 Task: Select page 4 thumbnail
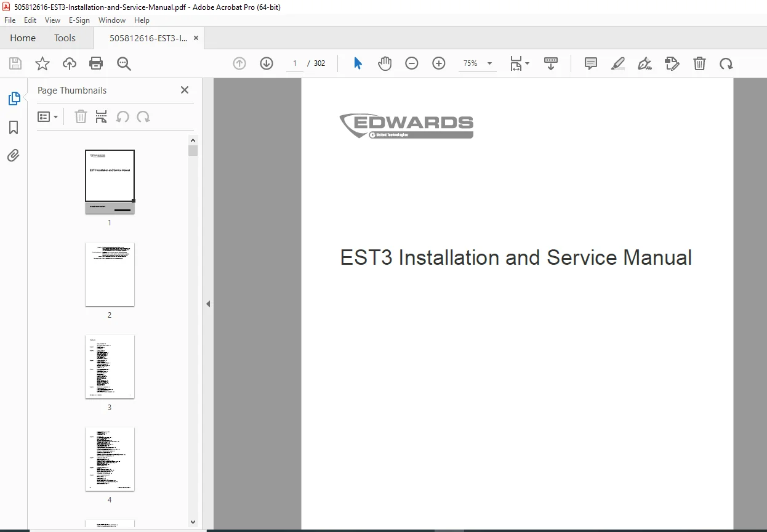point(110,459)
